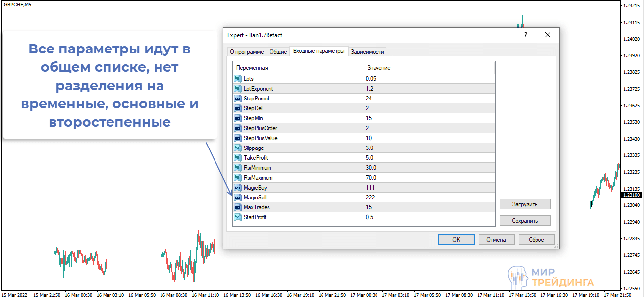
Task: Click Загрузить to load parameters
Action: 525,204
